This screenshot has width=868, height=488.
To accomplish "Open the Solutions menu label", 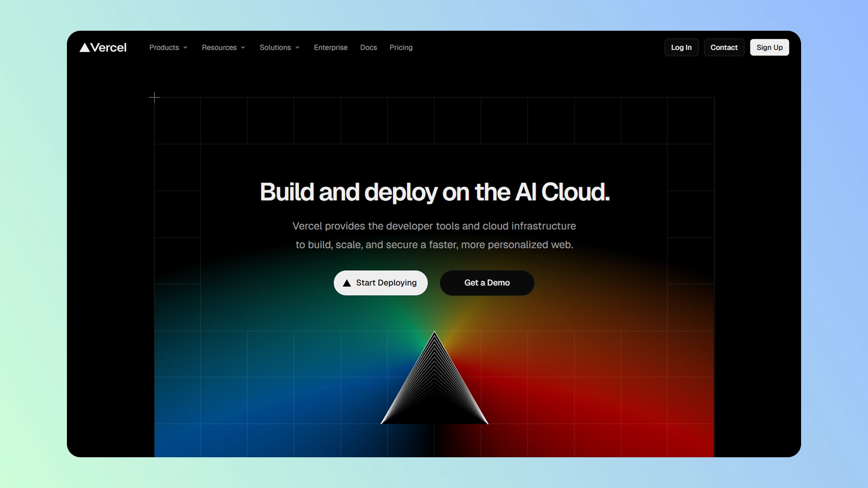I will coord(275,47).
